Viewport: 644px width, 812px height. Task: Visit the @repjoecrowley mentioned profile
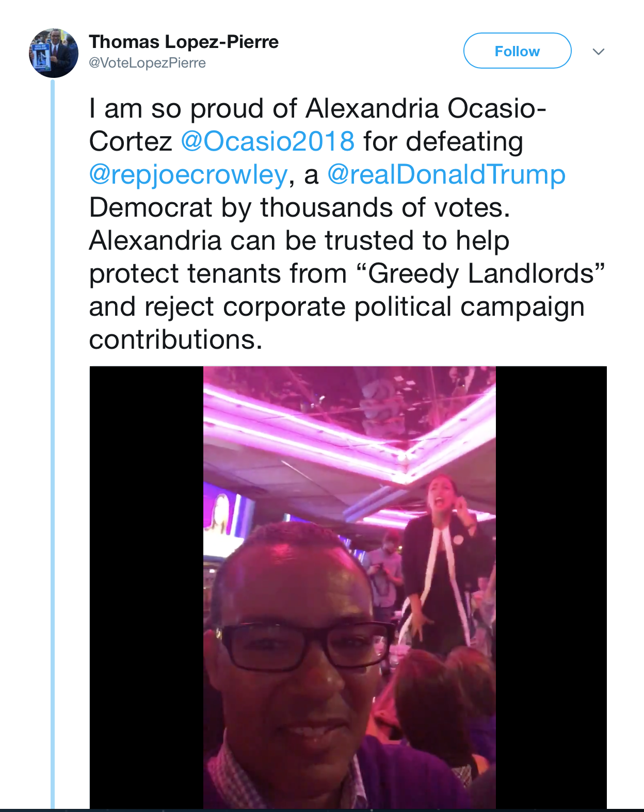pos(188,174)
